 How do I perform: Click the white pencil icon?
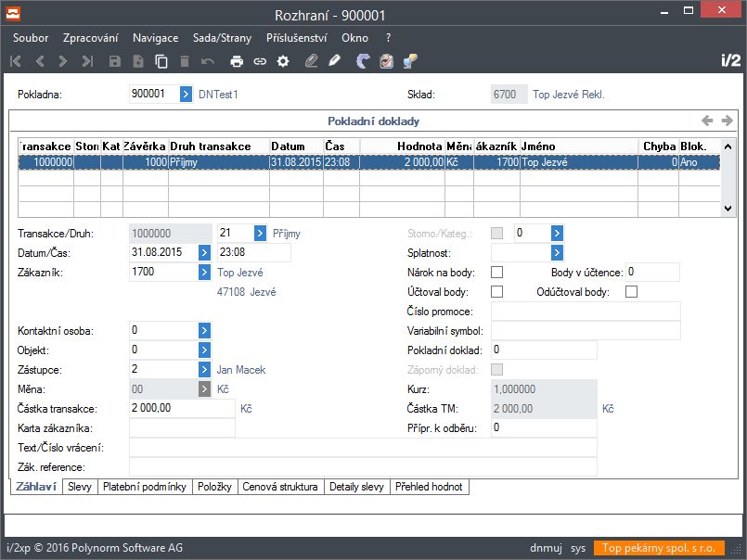pos(334,60)
